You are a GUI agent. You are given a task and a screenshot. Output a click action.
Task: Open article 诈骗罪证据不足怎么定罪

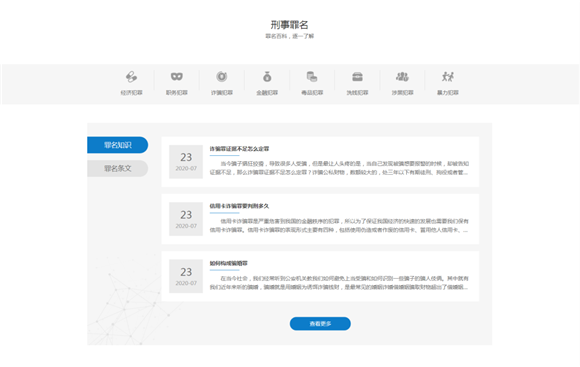(239, 149)
